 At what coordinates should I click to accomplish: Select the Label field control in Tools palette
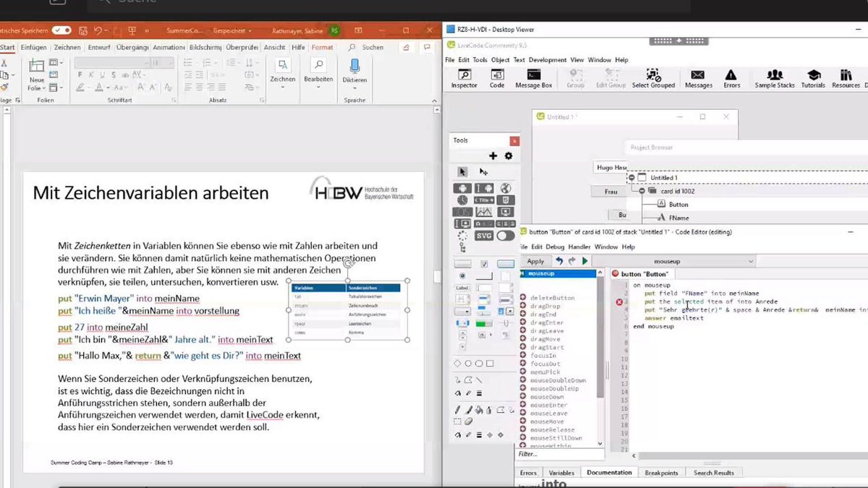[462, 288]
